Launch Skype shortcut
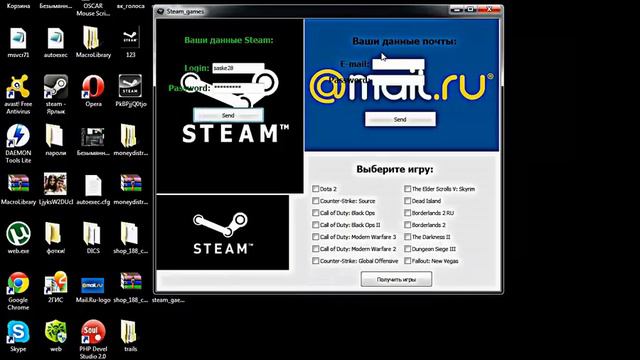This screenshot has width=640, height=360. click(18, 332)
